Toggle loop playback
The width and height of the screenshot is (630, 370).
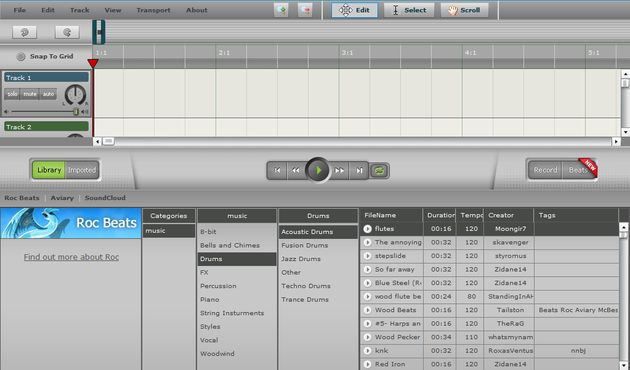(379, 170)
